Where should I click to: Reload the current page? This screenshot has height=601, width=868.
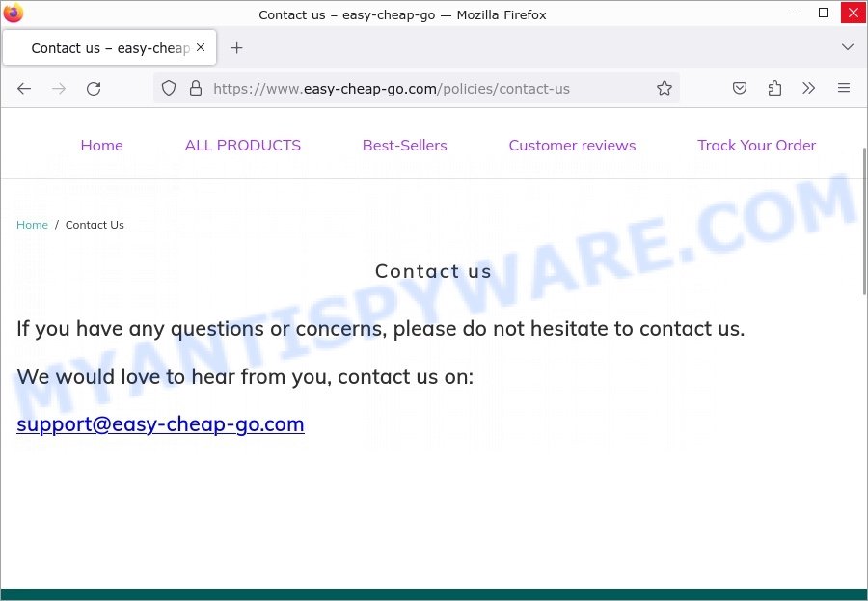click(94, 88)
